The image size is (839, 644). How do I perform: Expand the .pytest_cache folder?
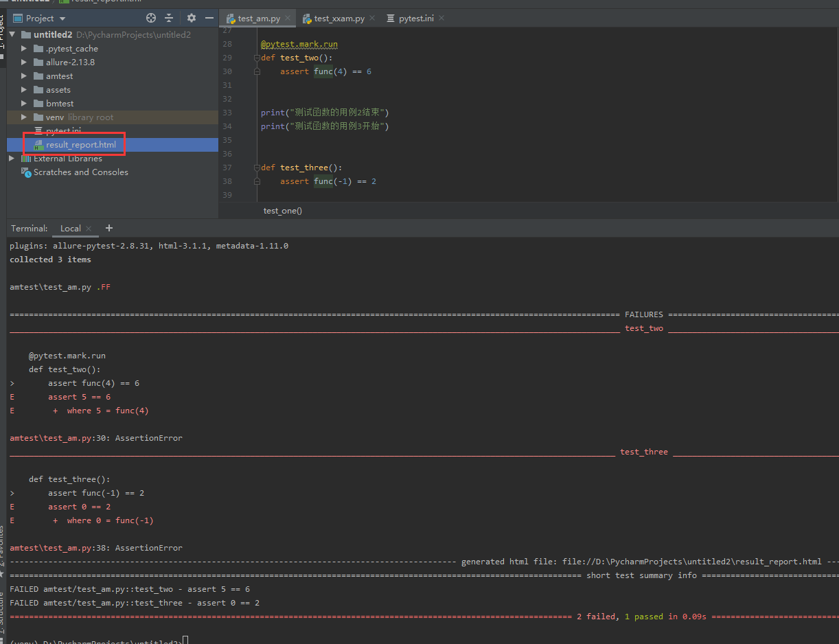click(24, 49)
